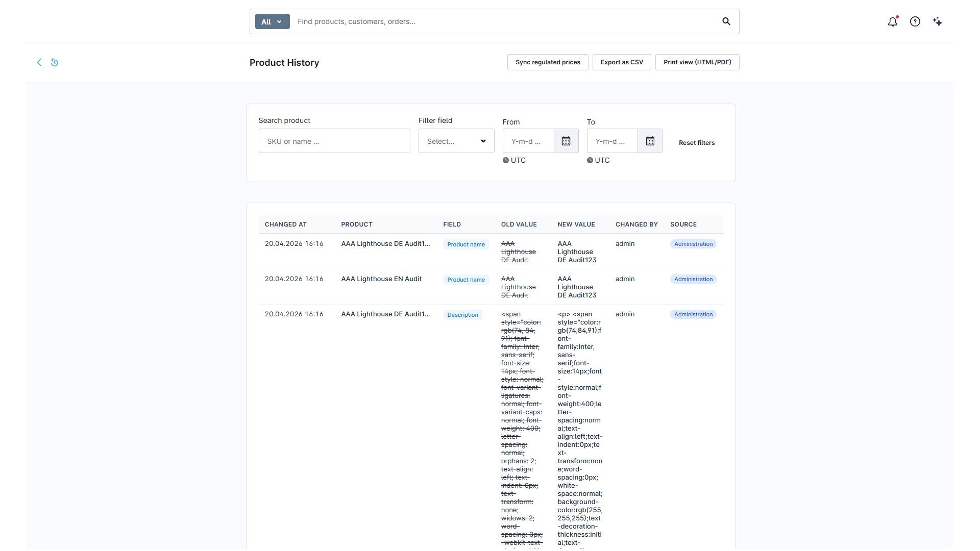980x551 pixels.
Task: Click Product name tag in first row
Action: tap(466, 244)
